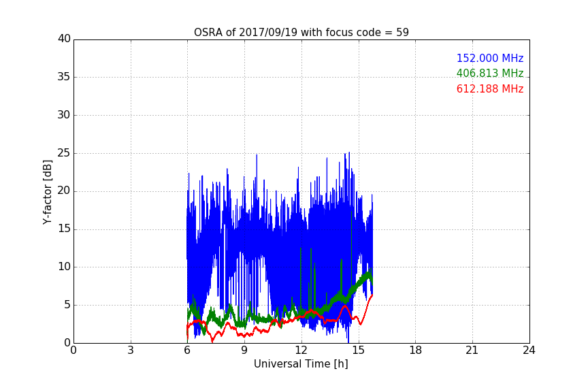
Task: Click the x-axis tick label '12'
Action: click(x=301, y=350)
